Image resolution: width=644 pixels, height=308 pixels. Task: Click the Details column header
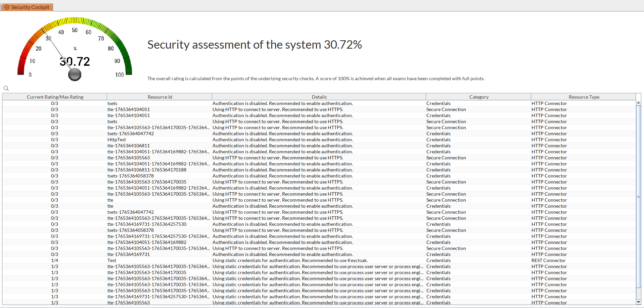tap(319, 97)
